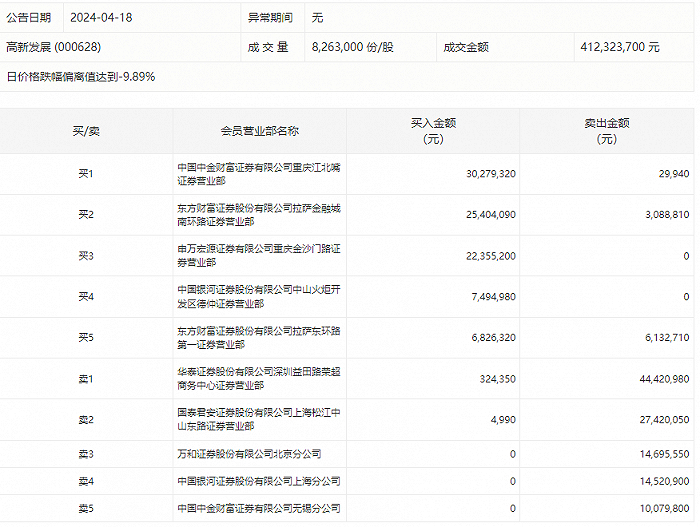
Task: Click 中国中金财富证券重庆江北嘴证券营业部 name
Action: (259, 174)
